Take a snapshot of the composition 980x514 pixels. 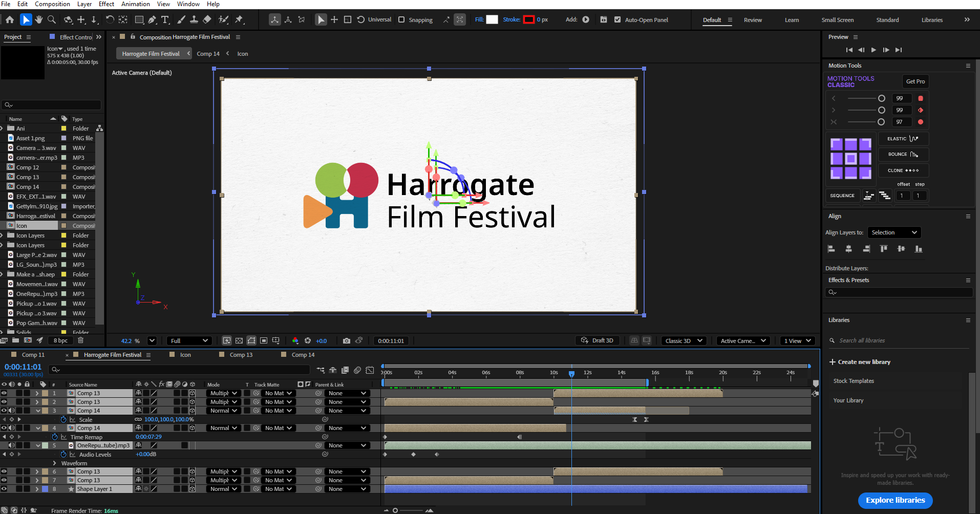tap(347, 340)
